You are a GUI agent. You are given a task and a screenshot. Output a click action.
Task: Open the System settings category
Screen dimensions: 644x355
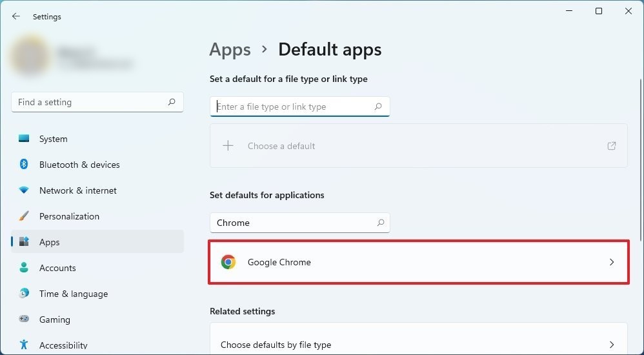[x=97, y=139]
